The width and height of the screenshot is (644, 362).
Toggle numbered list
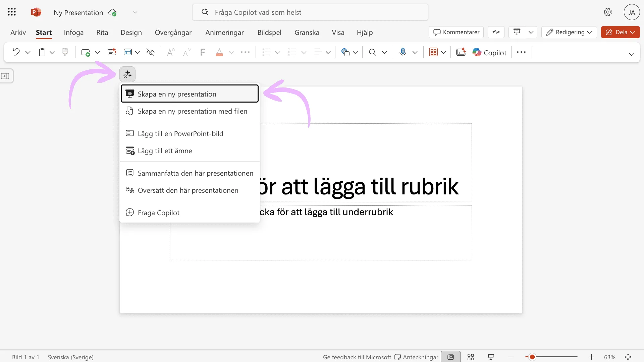pyautogui.click(x=292, y=52)
